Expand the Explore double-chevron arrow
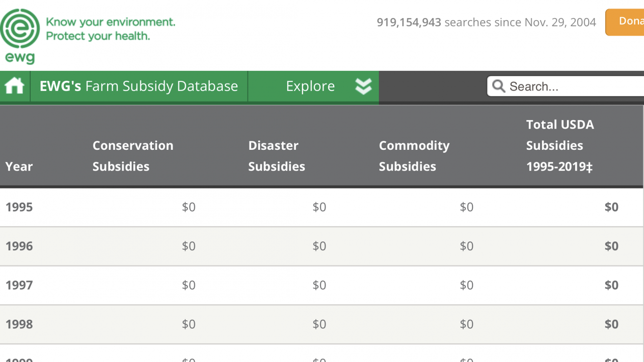The width and height of the screenshot is (644, 362). click(x=363, y=86)
